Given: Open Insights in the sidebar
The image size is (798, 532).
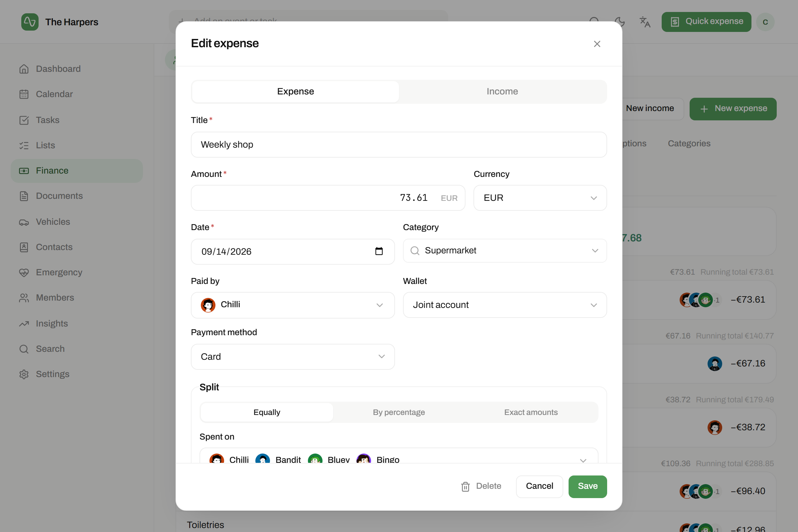Looking at the screenshot, I should pyautogui.click(x=77, y=323).
